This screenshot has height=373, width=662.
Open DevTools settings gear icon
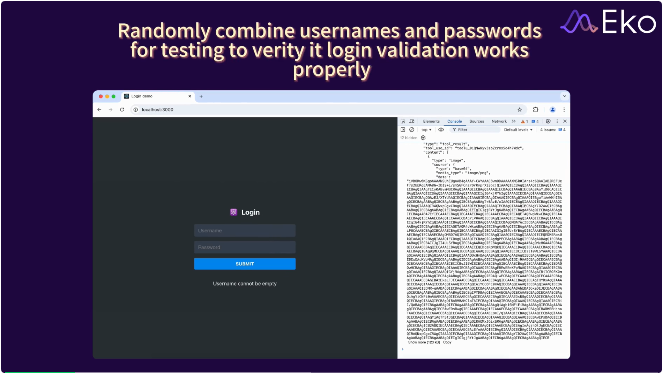tap(548, 121)
